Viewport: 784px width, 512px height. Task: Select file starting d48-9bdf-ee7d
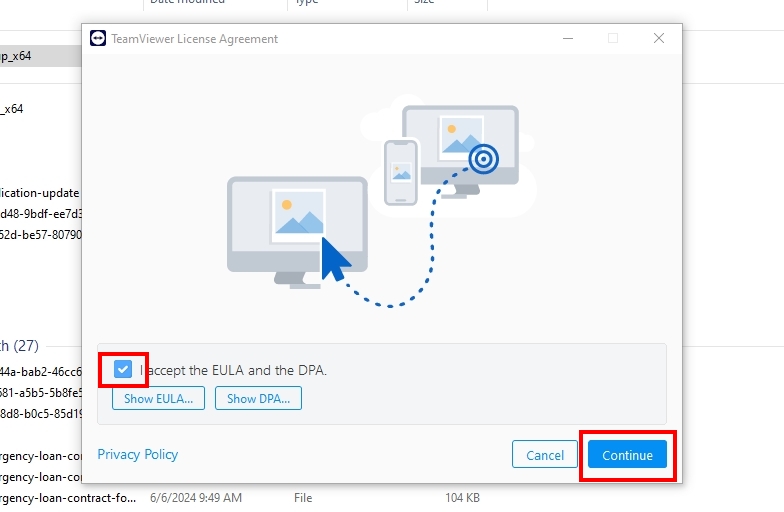pyautogui.click(x=40, y=214)
